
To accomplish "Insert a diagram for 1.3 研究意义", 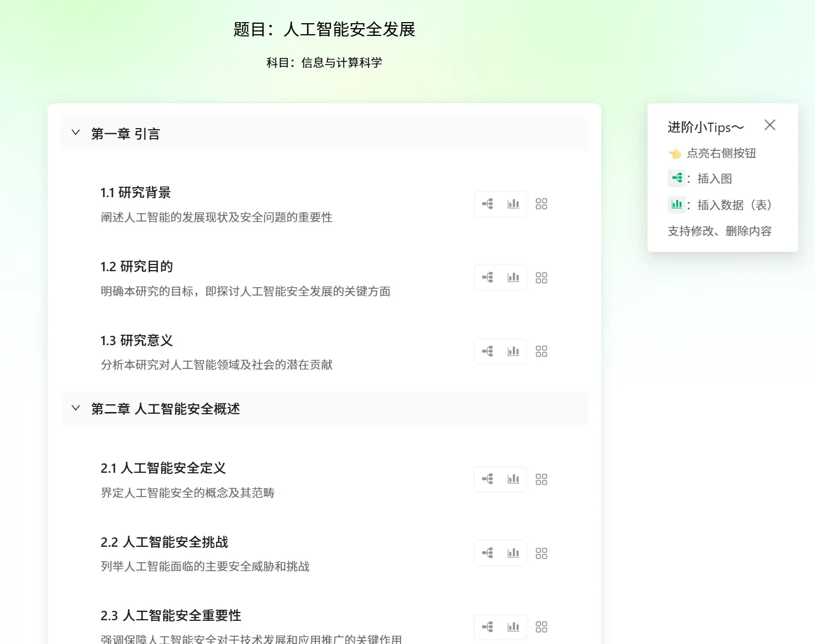I will 487,351.
